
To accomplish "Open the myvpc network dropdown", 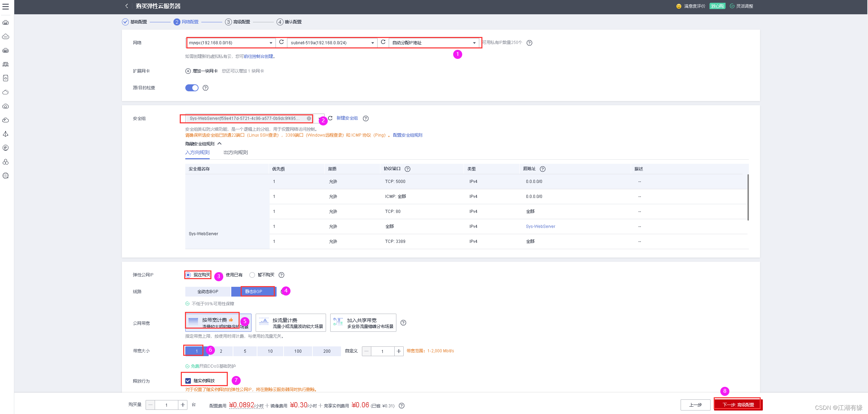I will 231,43.
